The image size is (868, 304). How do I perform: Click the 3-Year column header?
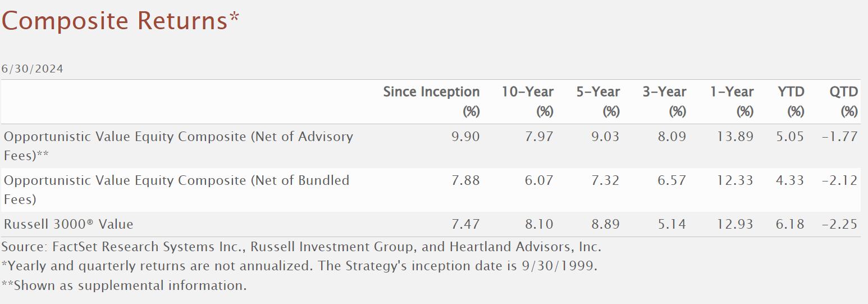(664, 92)
